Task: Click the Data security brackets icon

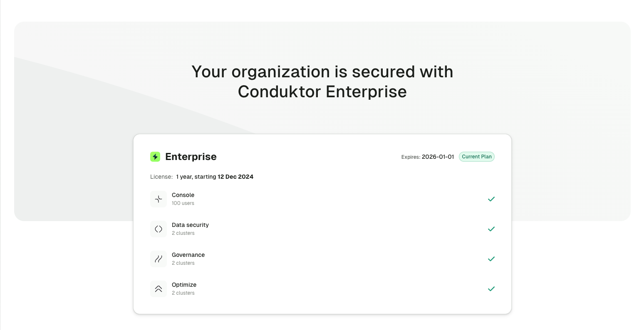Action: pyautogui.click(x=159, y=229)
